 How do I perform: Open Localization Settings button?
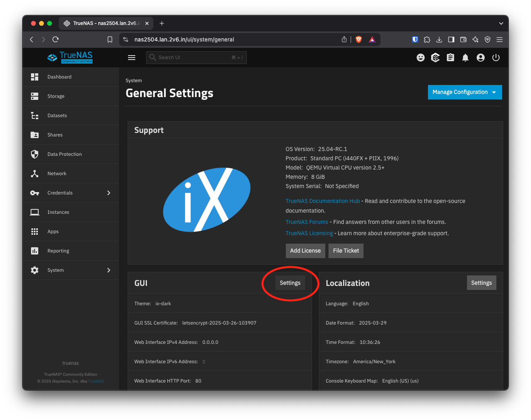tap(481, 283)
